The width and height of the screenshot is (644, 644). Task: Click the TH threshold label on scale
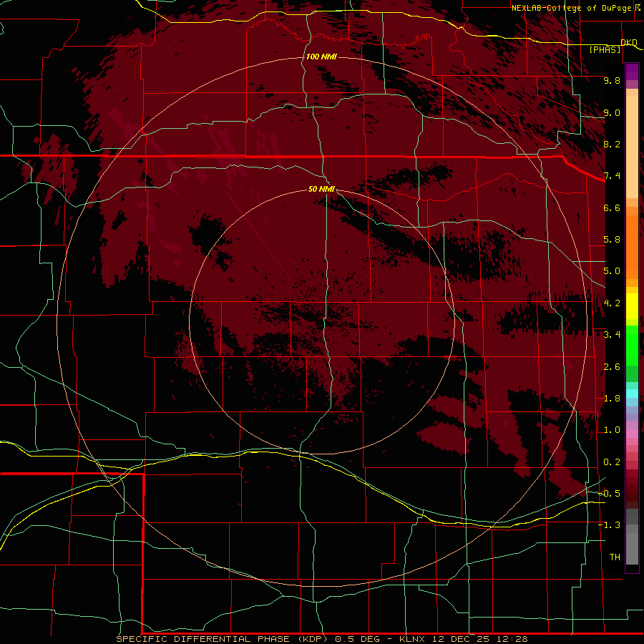(615, 557)
